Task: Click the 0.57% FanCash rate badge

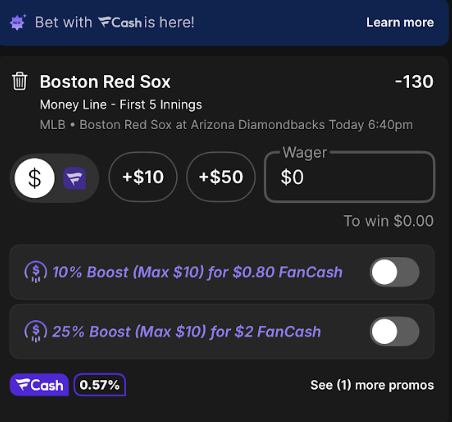Action: 100,385
